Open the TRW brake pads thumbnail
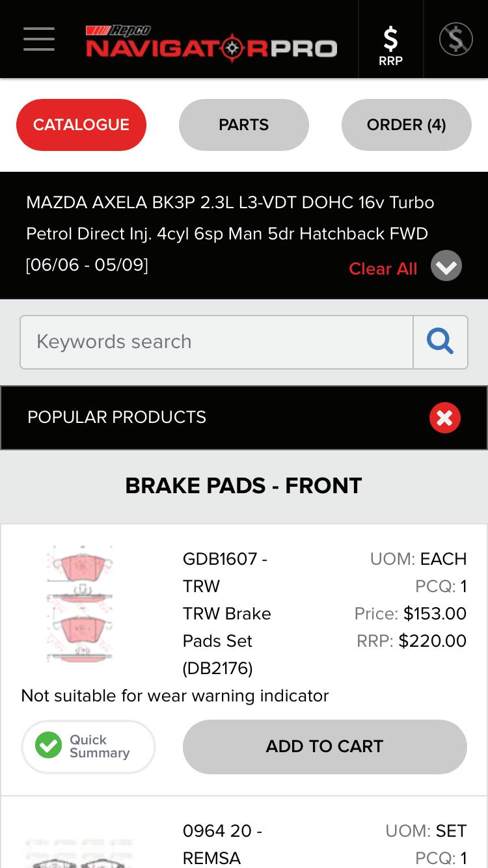The height and width of the screenshot is (868, 488). 79,604
